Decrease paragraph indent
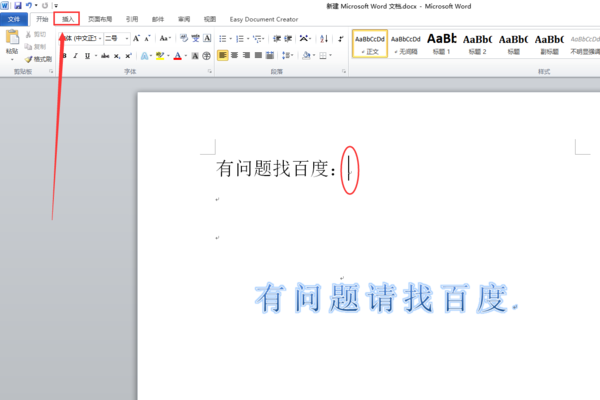Screen dimensions: 600x400 coord(277,39)
